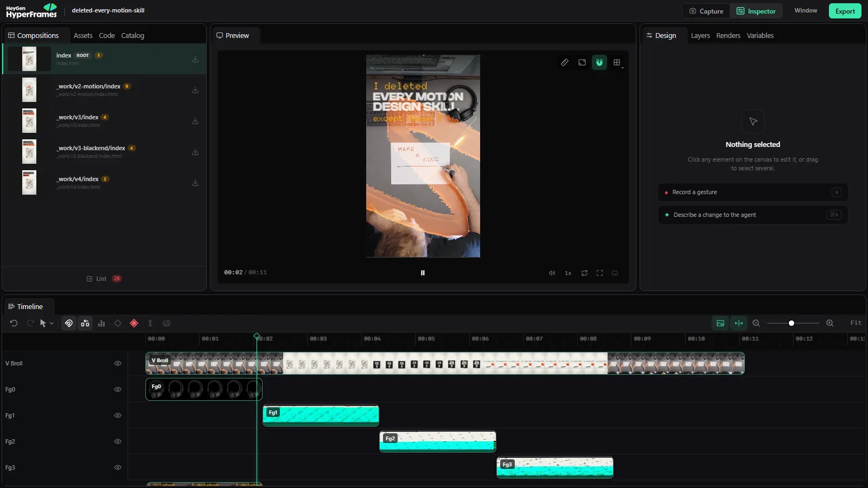This screenshot has height=488, width=868.
Task: Zoom in the timeline with magnifier plus
Action: tap(830, 323)
